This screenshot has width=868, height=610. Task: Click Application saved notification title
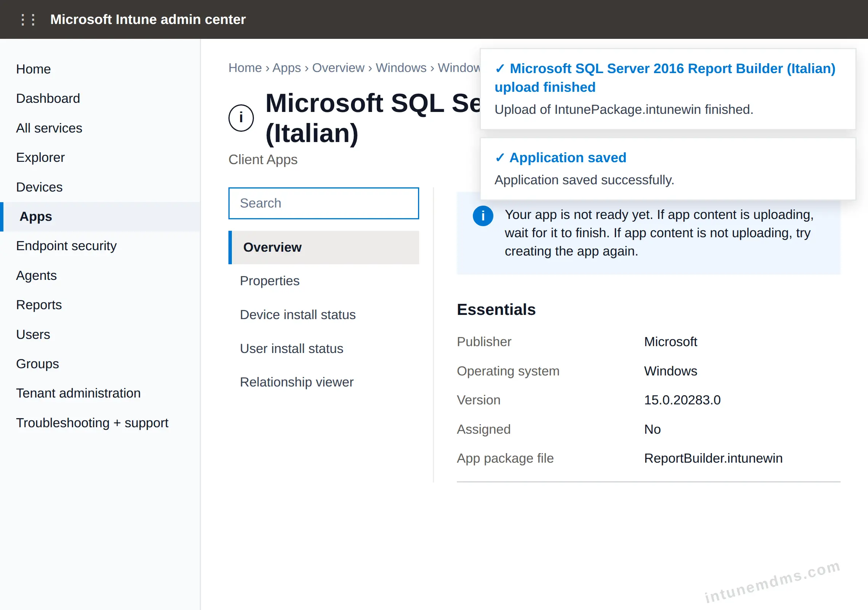coord(568,158)
